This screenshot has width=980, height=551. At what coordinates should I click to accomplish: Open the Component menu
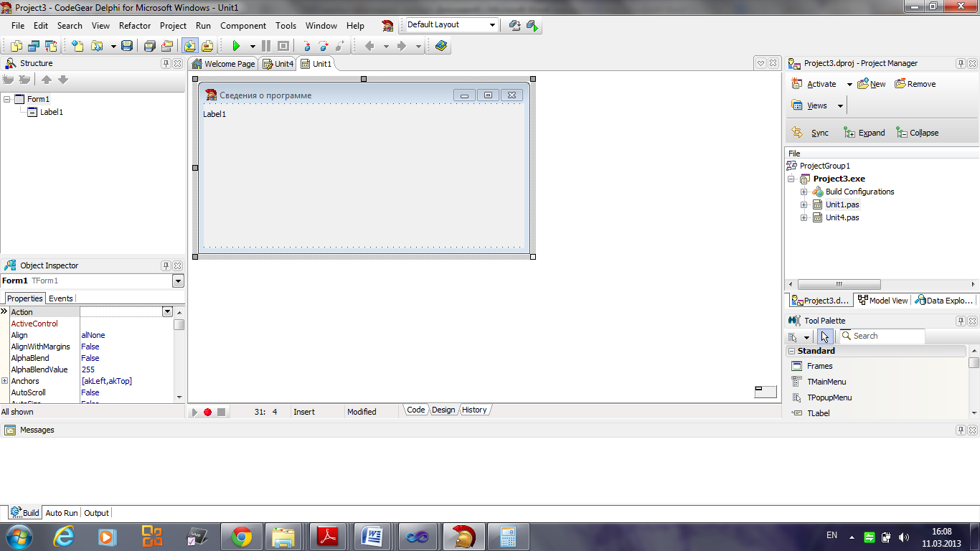[x=243, y=25]
